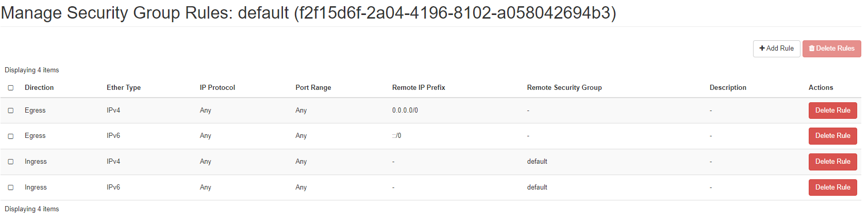Click the default security group in Ingress IPv4 row
Image resolution: width=868 pixels, height=219 pixels.
[537, 162]
